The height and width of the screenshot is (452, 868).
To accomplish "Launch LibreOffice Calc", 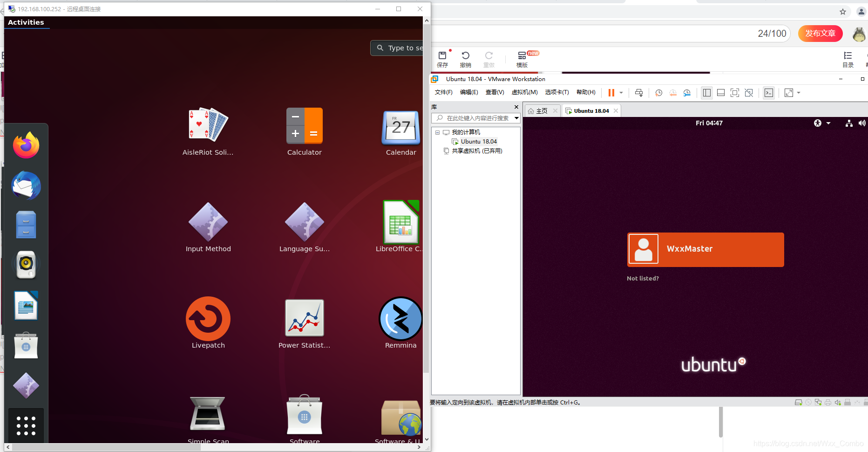I will click(400, 227).
